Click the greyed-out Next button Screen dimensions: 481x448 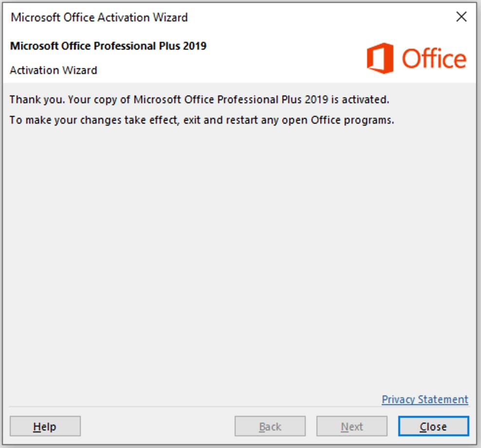point(351,427)
